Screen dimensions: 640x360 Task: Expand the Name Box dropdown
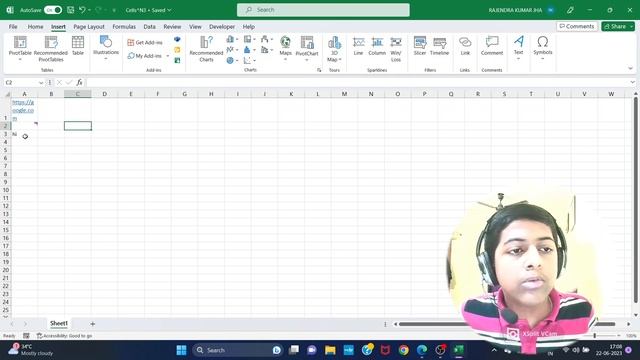(41, 83)
